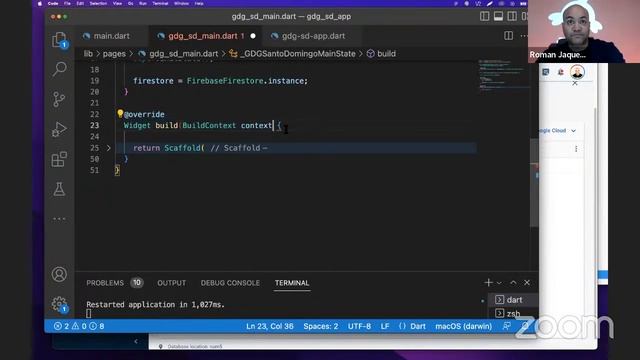Image resolution: width=640 pixels, height=360 pixels.
Task: Split the editor to the right
Action: click(x=509, y=36)
